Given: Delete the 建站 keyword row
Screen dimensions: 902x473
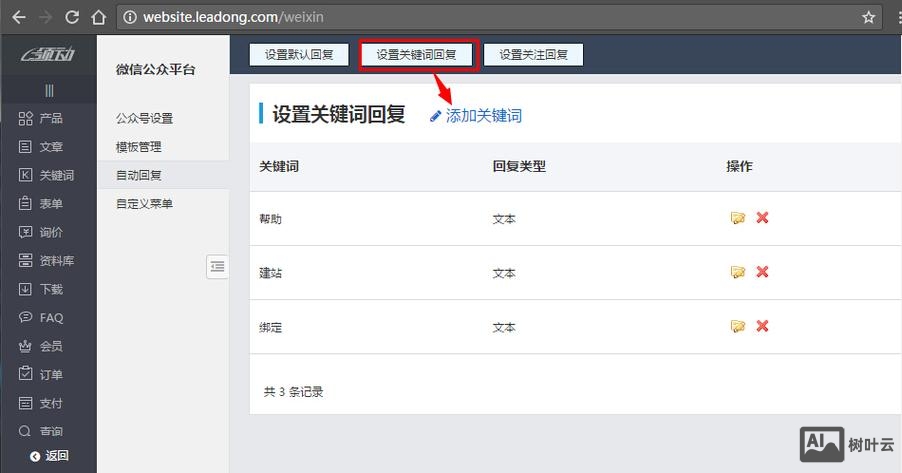Looking at the screenshot, I should [762, 272].
